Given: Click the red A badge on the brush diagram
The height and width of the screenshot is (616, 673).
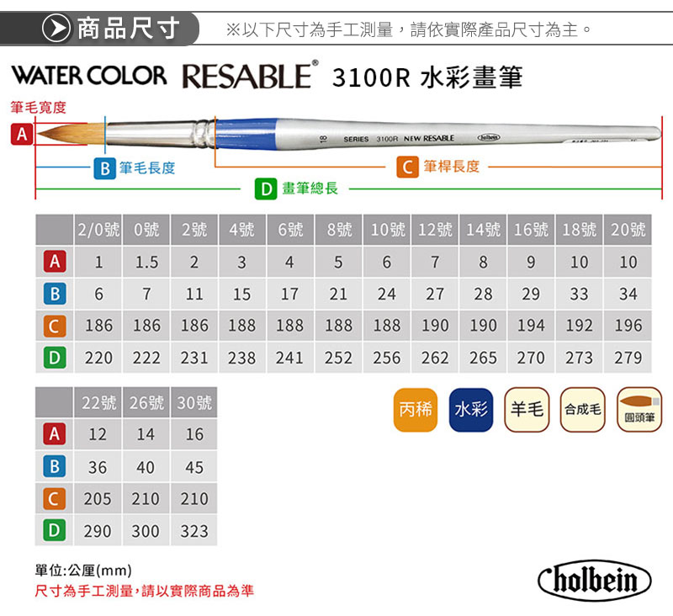Looking at the screenshot, I should point(22,135).
